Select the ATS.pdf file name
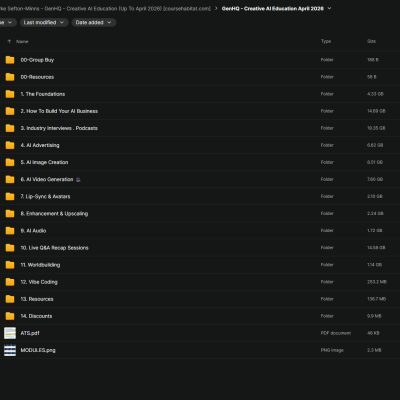The image size is (400, 400). click(30, 333)
